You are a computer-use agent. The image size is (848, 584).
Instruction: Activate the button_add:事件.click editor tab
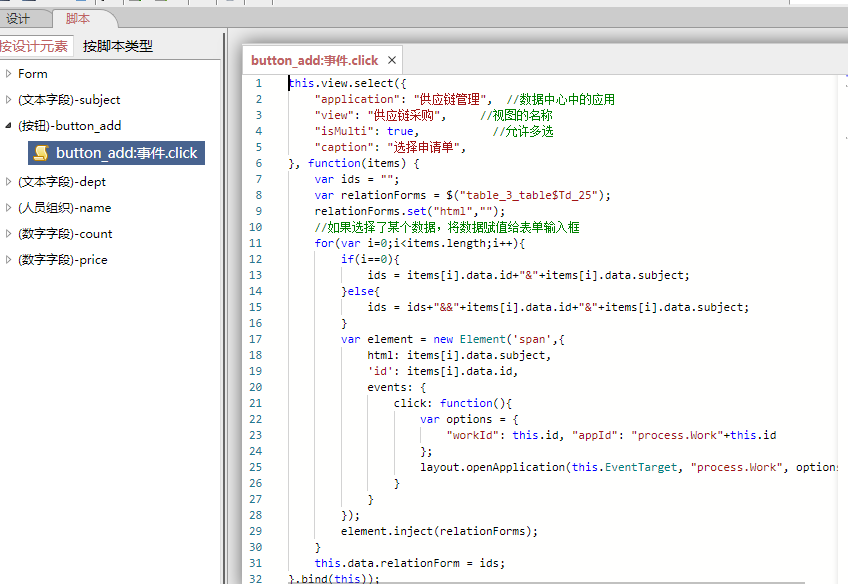[314, 61]
